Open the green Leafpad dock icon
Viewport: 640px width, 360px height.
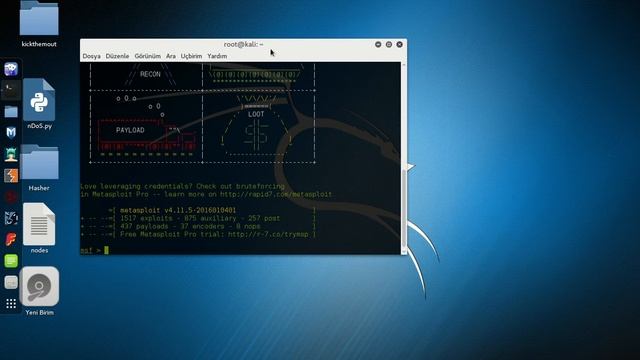(x=11, y=261)
